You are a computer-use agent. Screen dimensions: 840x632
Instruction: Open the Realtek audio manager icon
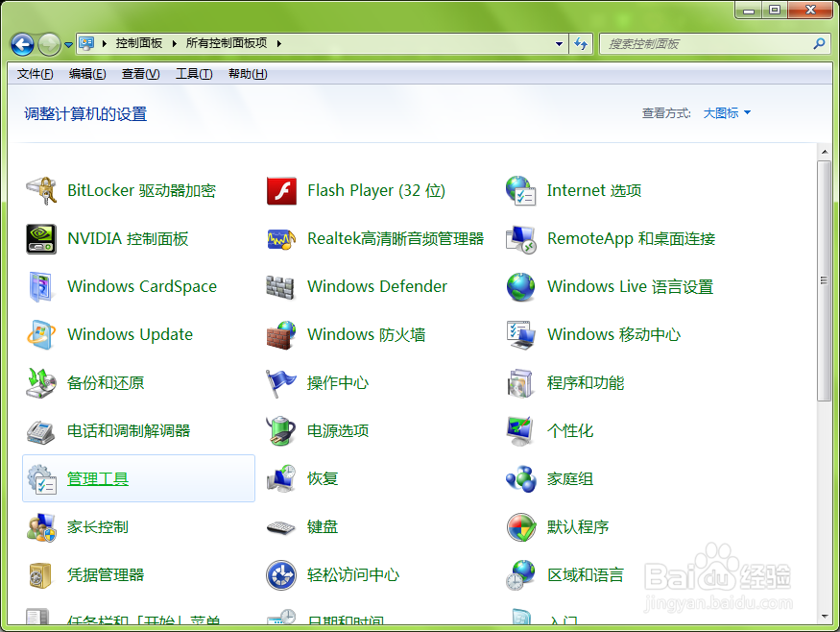pyautogui.click(x=281, y=239)
